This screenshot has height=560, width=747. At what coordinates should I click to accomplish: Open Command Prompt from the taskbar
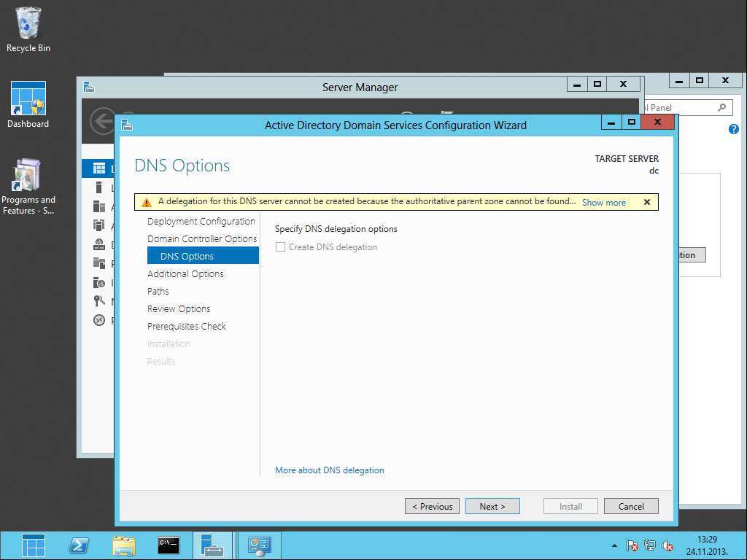[169, 545]
